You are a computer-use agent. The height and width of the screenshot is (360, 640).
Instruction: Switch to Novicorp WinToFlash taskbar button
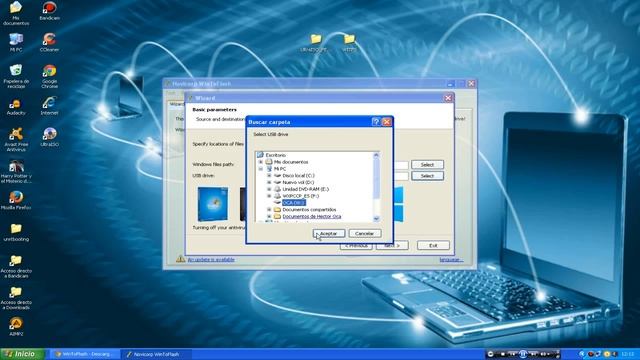point(156,354)
